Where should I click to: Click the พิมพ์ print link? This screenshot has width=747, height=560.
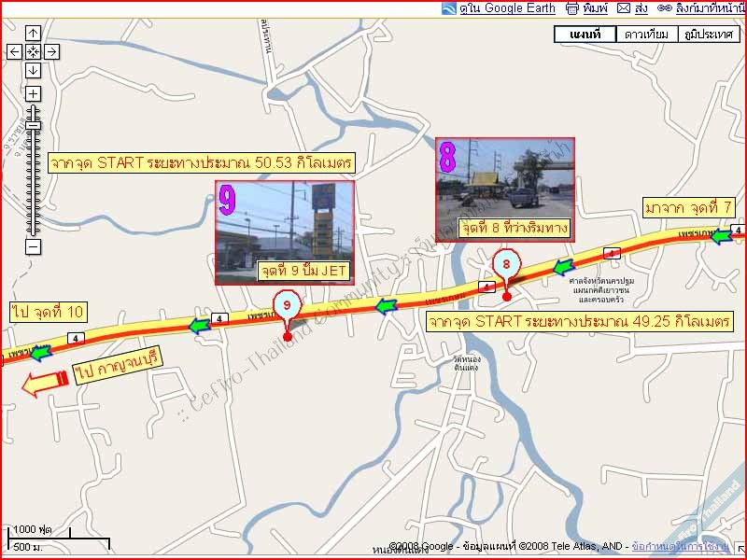(596, 8)
